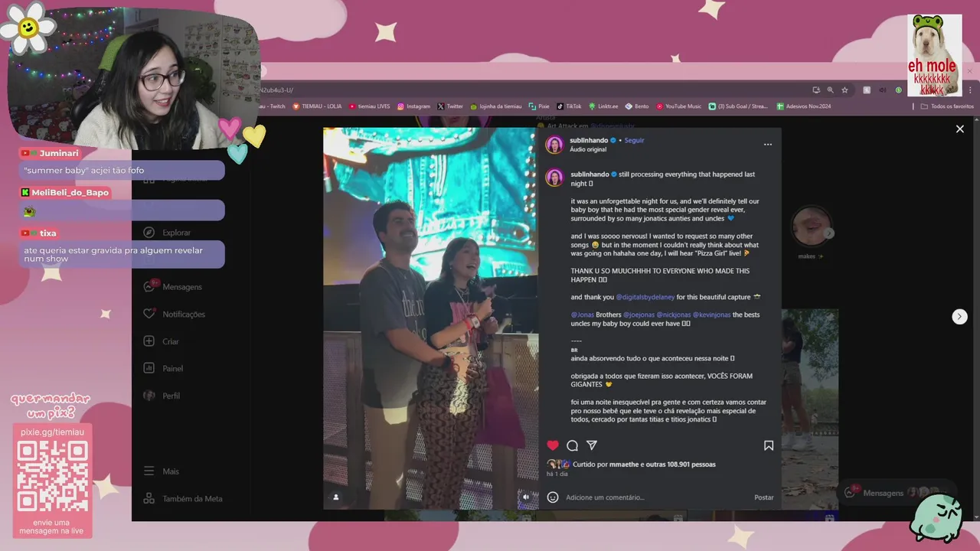
Task: Open 'Curtido por mmaethe' likes list
Action: [x=644, y=465]
